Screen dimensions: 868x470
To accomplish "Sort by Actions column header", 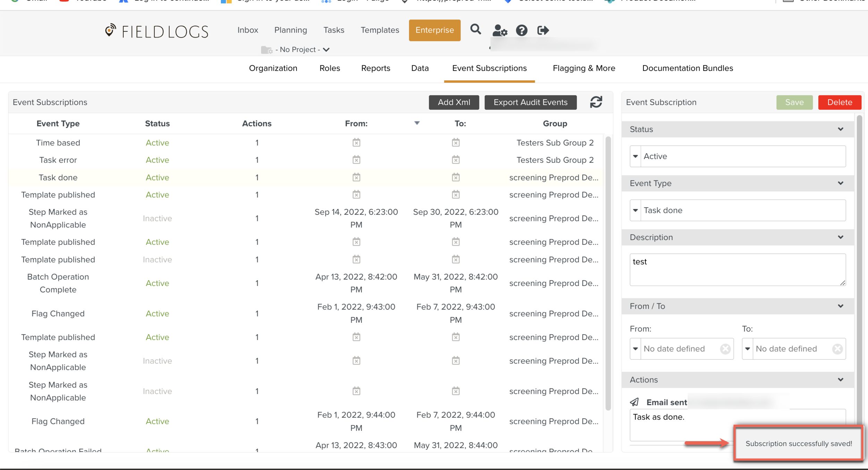I will (257, 123).
